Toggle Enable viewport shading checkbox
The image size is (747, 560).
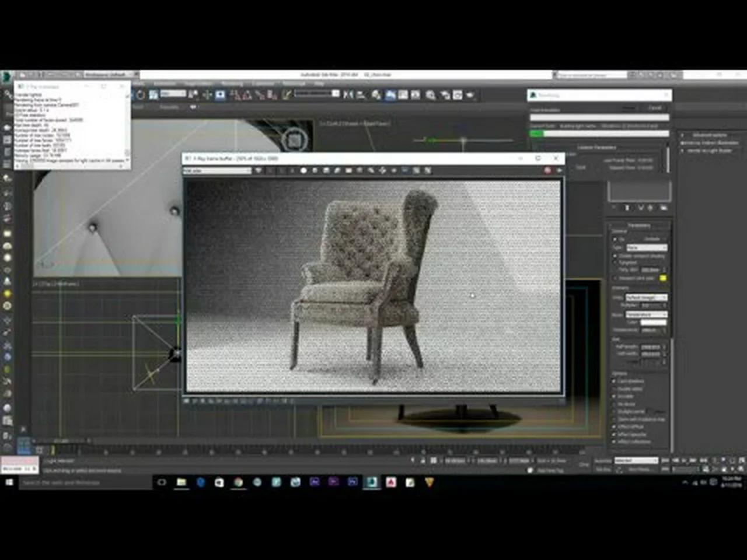614,256
